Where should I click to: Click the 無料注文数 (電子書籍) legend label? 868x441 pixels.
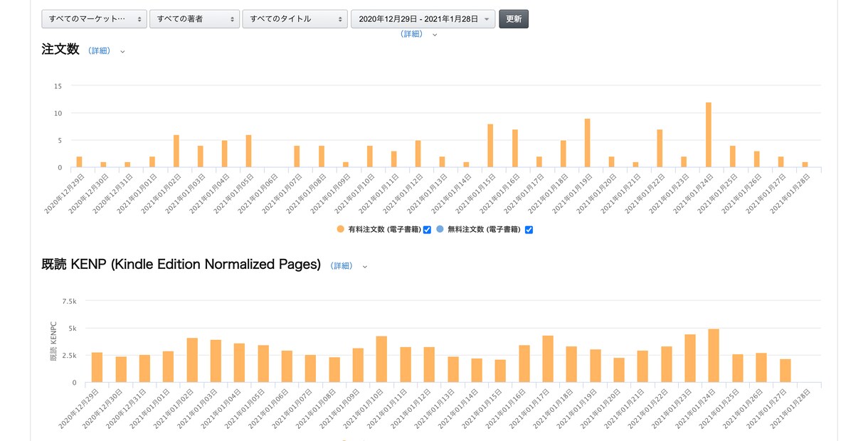485,230
